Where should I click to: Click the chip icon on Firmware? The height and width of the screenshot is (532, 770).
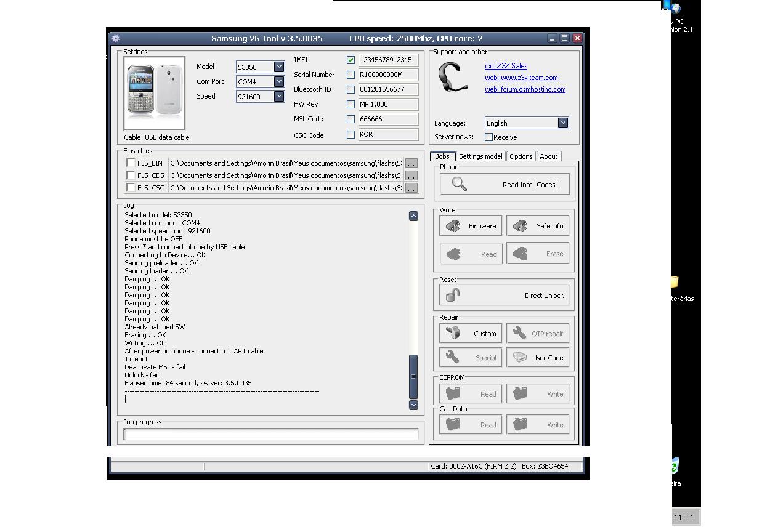tap(453, 226)
